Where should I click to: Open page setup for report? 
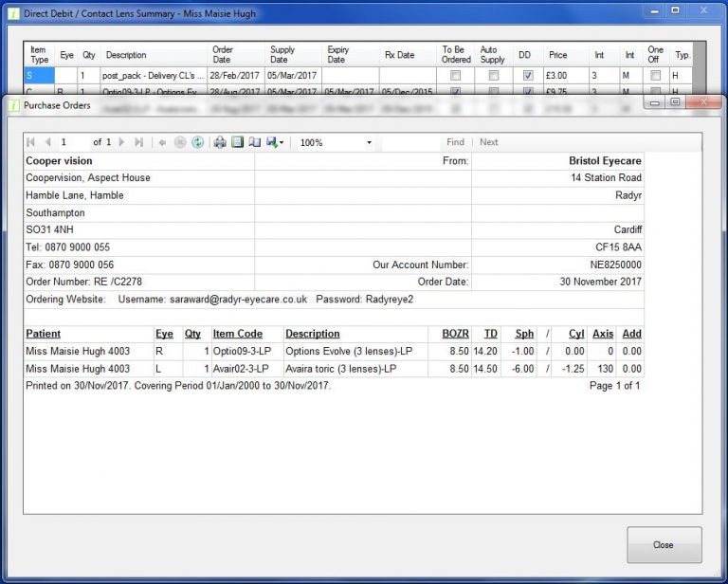pyautogui.click(x=254, y=142)
